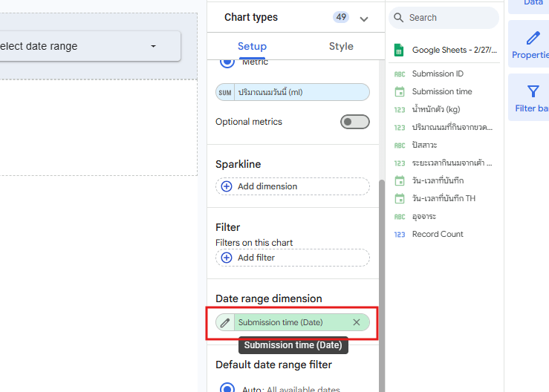Open the Properties panel pencil icon
Screen dimensions: 549x392
[x=533, y=38]
